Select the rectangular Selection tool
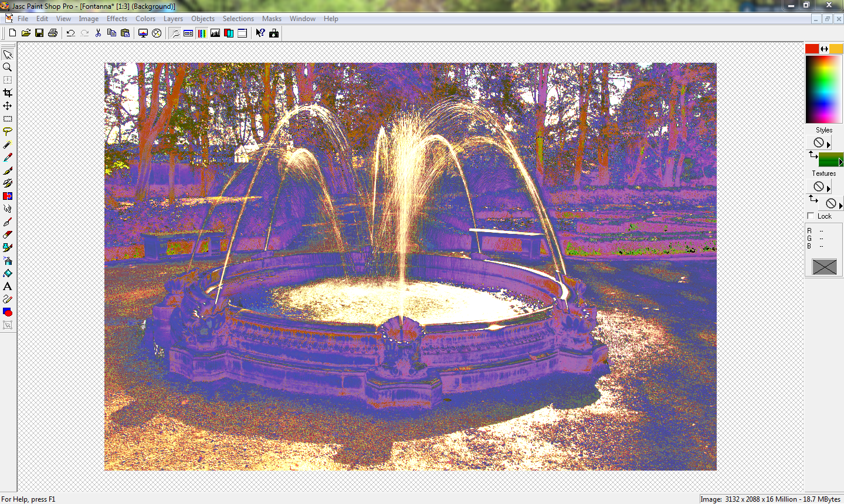The height and width of the screenshot is (504, 844). 8,119
